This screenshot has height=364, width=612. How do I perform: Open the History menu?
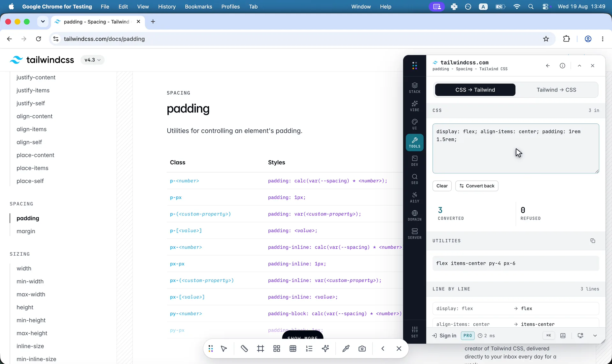coord(167,7)
